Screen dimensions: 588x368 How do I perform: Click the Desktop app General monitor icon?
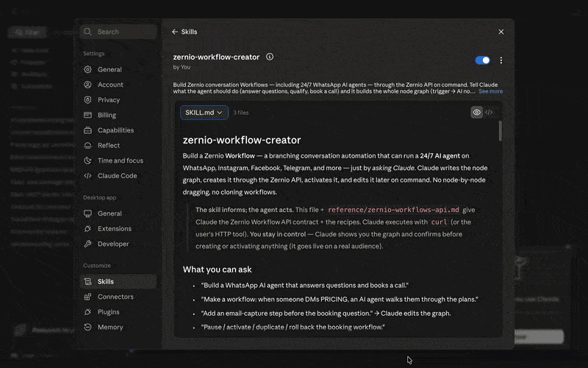tap(87, 213)
